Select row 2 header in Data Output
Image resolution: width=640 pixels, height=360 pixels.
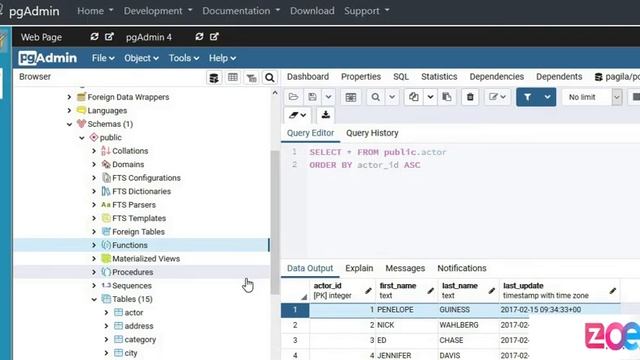click(295, 325)
